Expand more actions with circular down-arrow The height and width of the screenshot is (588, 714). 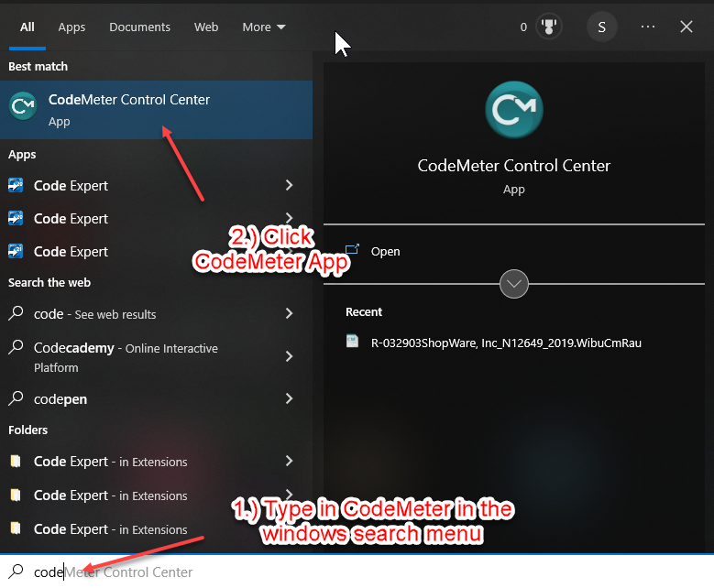tap(513, 284)
